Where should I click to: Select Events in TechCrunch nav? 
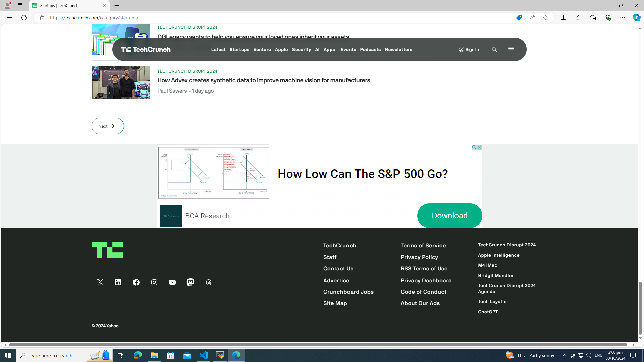pyautogui.click(x=348, y=49)
